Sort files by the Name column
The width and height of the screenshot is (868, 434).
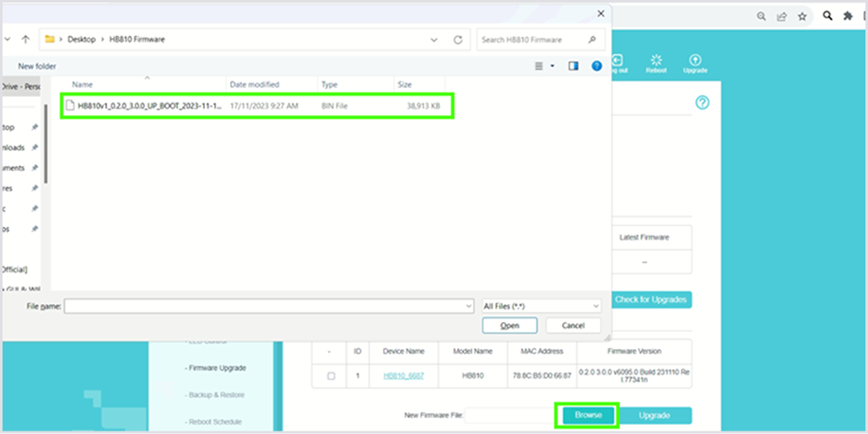(x=82, y=84)
